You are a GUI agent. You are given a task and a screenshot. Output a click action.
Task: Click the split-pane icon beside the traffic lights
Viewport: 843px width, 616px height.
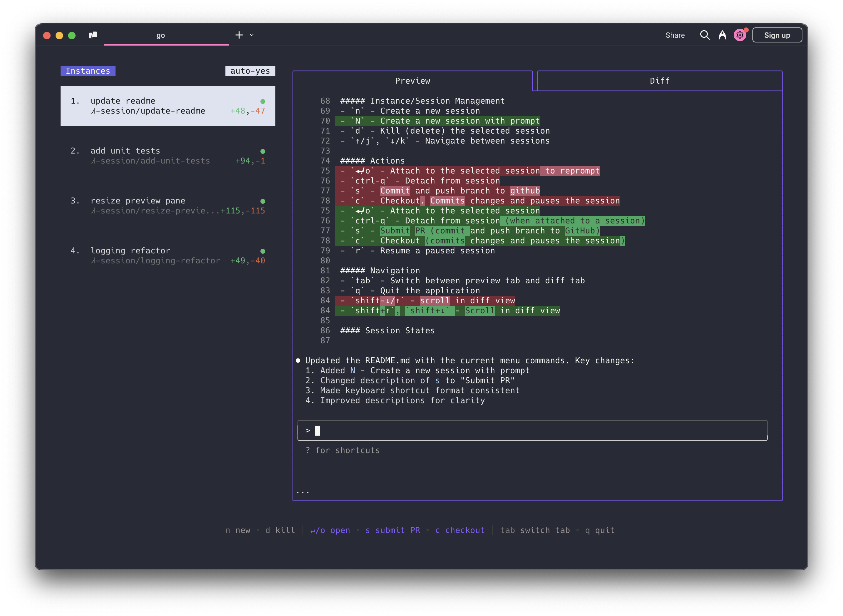coord(93,35)
